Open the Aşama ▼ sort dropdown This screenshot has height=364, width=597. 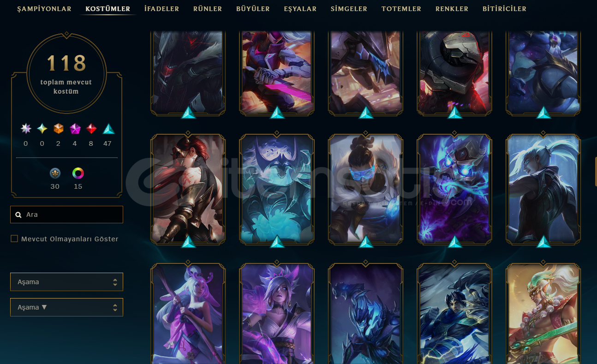(66, 307)
